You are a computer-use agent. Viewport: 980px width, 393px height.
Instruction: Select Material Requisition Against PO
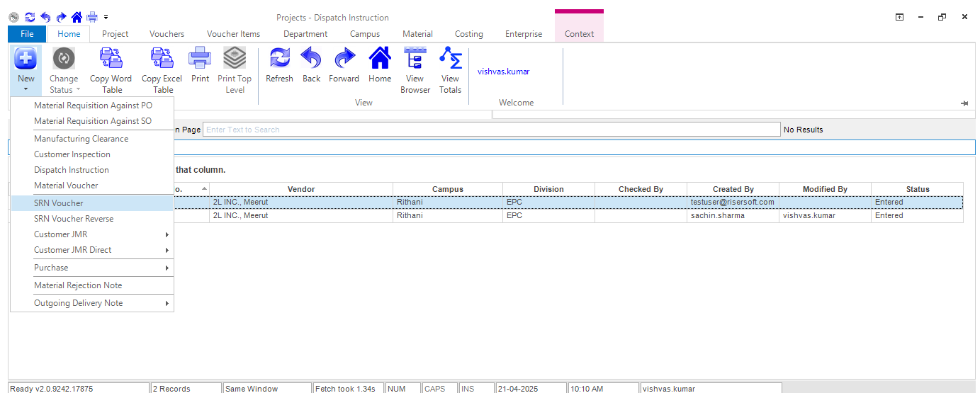pyautogui.click(x=92, y=106)
